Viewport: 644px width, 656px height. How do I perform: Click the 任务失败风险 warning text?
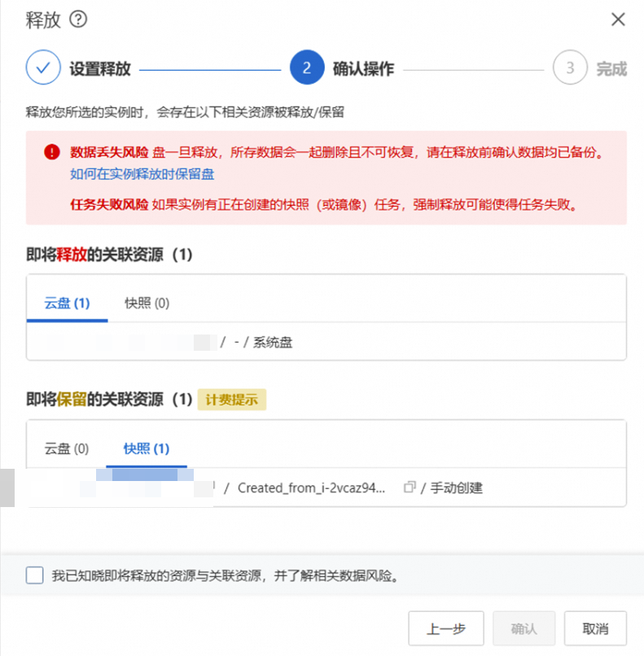pos(109,204)
